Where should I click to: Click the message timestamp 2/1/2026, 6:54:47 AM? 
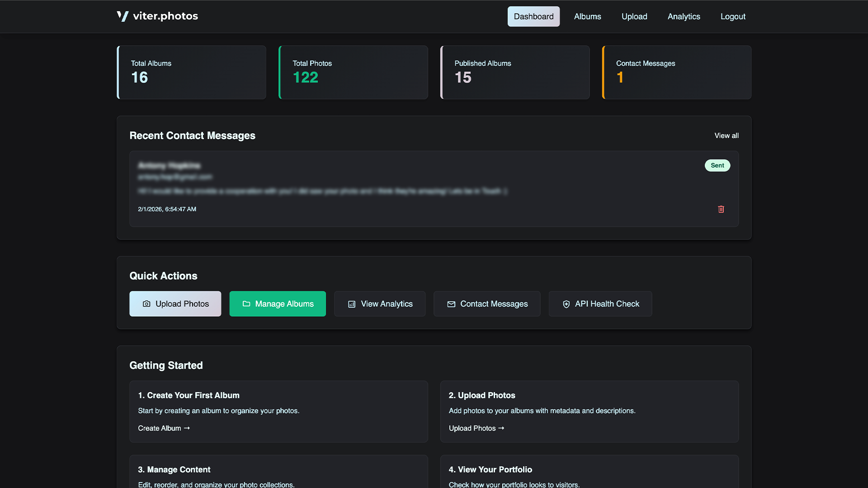(167, 209)
